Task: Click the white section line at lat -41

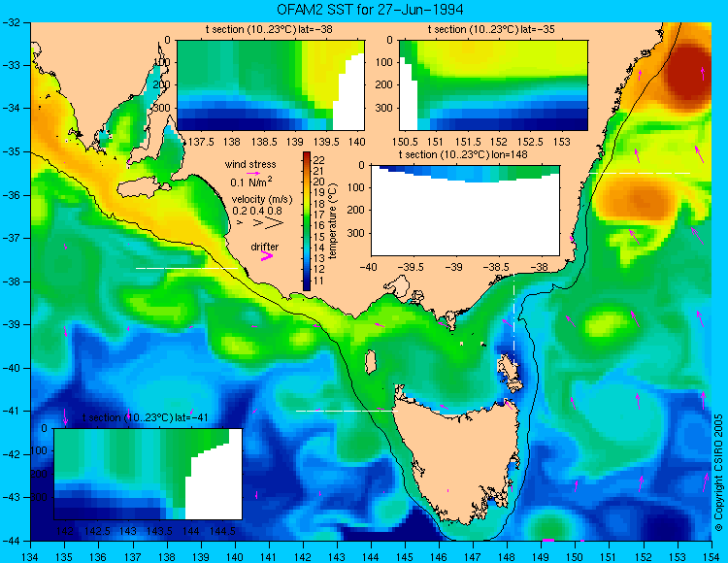Action: [x=347, y=411]
